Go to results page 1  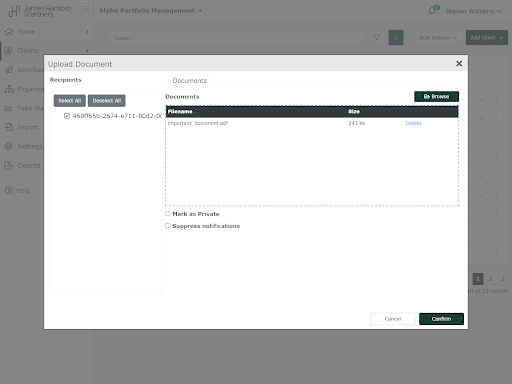click(478, 279)
